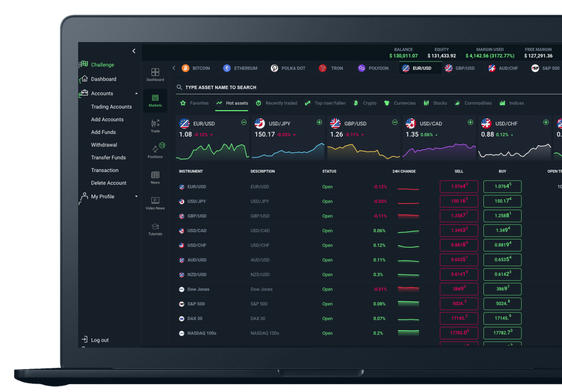Click the USD/JPY card flag icon
Screen dimensions: 562x392
(260, 123)
